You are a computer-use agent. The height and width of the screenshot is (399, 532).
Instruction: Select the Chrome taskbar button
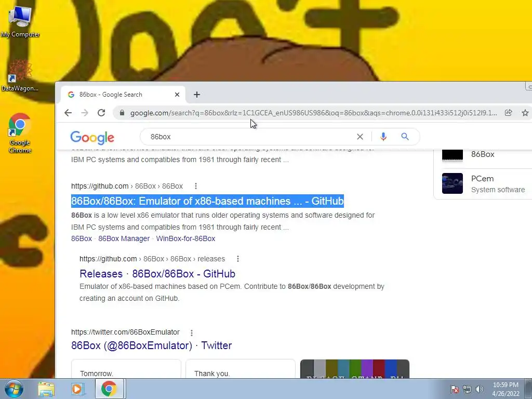[109, 389]
